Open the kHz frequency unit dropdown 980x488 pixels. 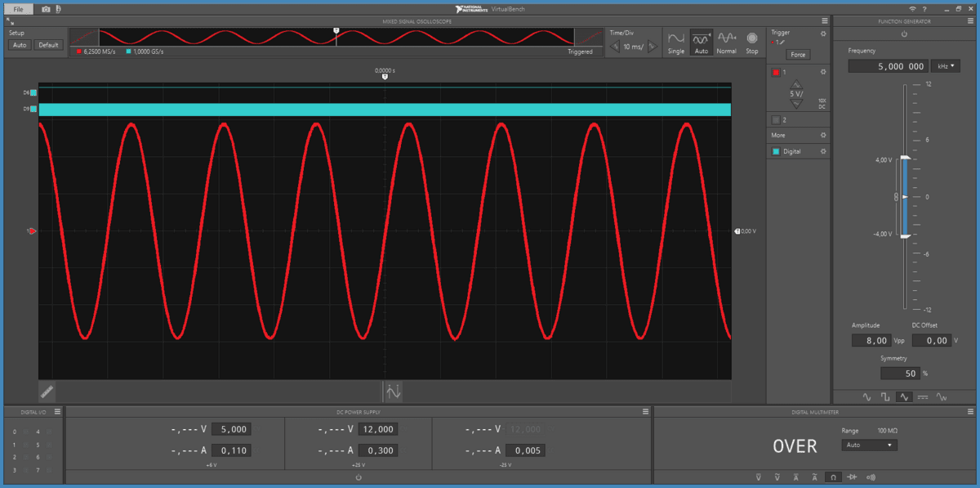[x=946, y=66]
